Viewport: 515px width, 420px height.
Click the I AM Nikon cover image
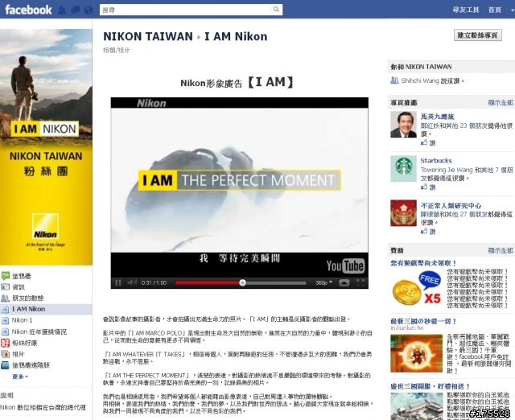tap(46, 146)
